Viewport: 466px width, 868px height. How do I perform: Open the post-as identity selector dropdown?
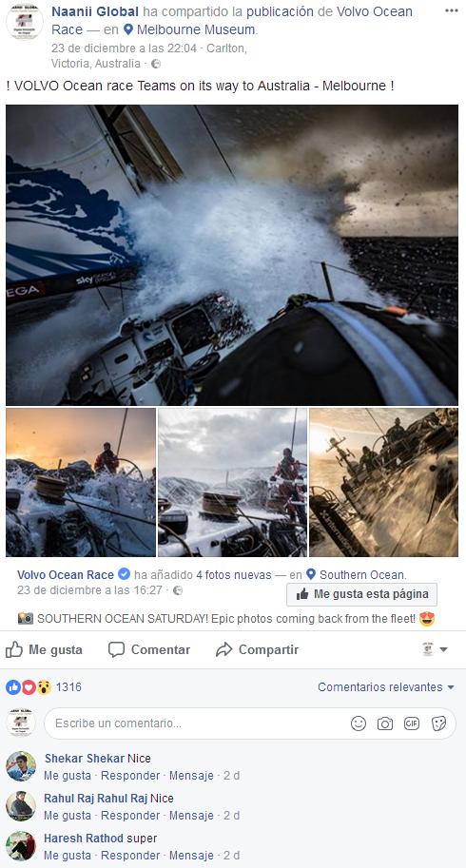(435, 649)
